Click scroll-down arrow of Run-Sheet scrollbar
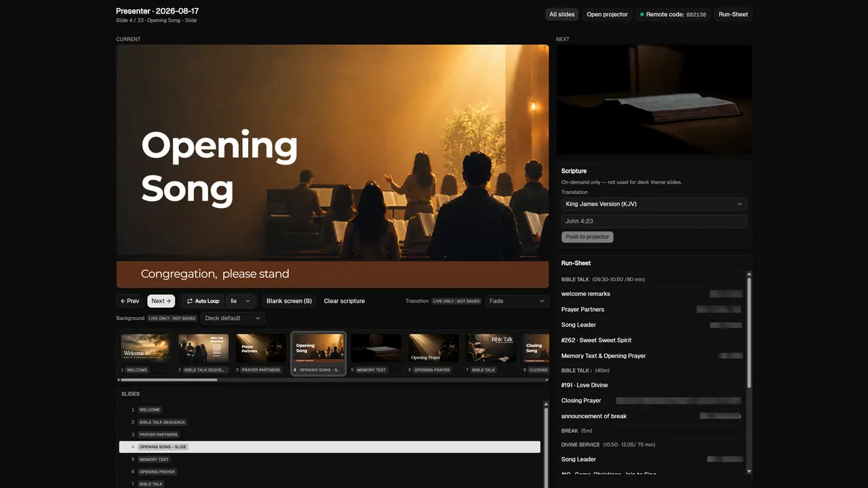The height and width of the screenshot is (488, 868). click(749, 470)
